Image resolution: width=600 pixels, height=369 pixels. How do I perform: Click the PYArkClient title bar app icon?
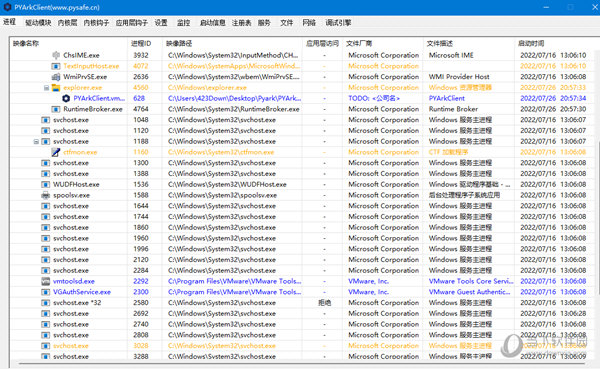[7, 7]
